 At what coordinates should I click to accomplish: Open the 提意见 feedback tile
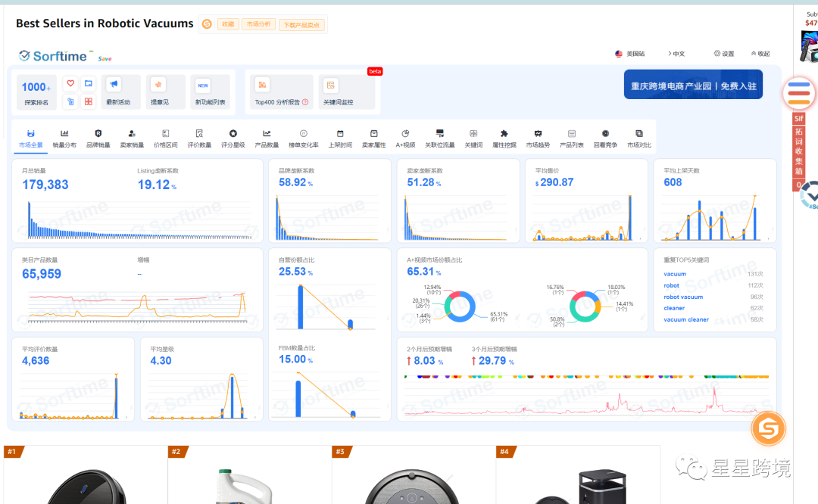point(159,92)
